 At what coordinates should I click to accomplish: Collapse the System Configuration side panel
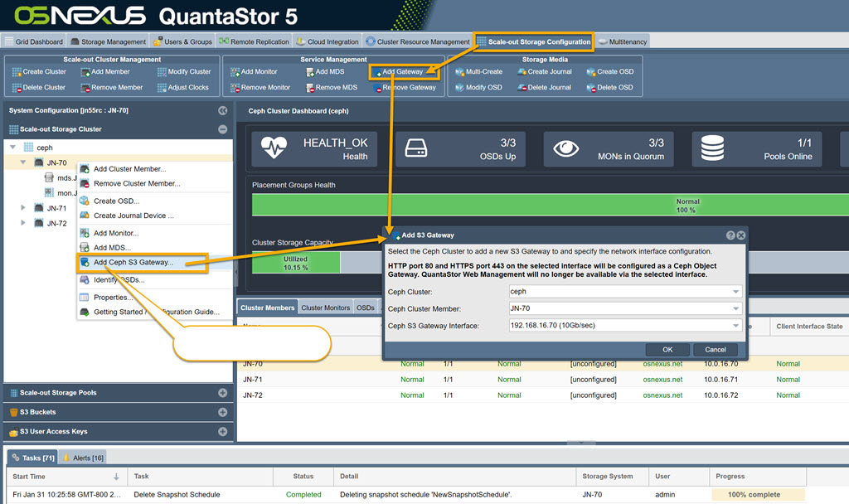pos(222,110)
